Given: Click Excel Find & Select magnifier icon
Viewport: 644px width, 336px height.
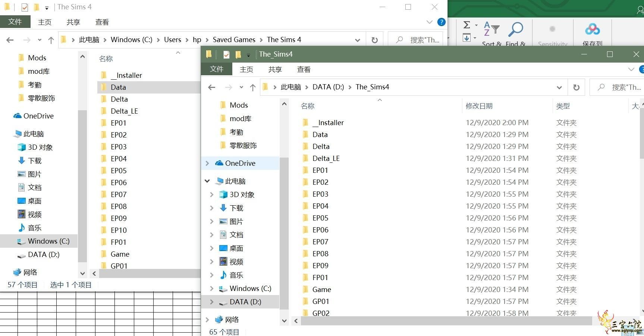Looking at the screenshot, I should [x=516, y=29].
